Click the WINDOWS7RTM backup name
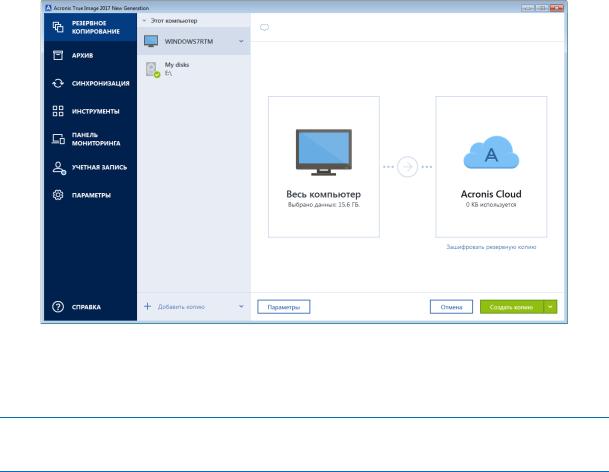609x472 pixels. click(189, 42)
